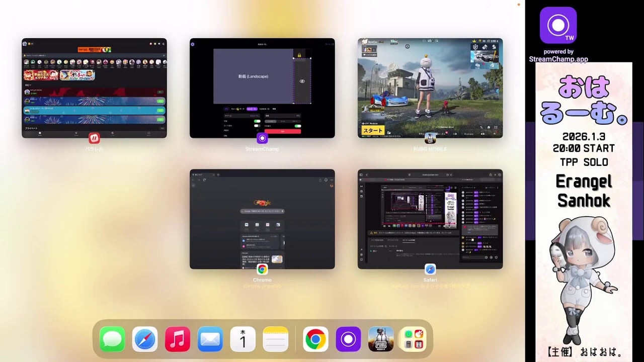Tap the Chrome icon below its card
The height and width of the screenshot is (362, 644).
(262, 269)
